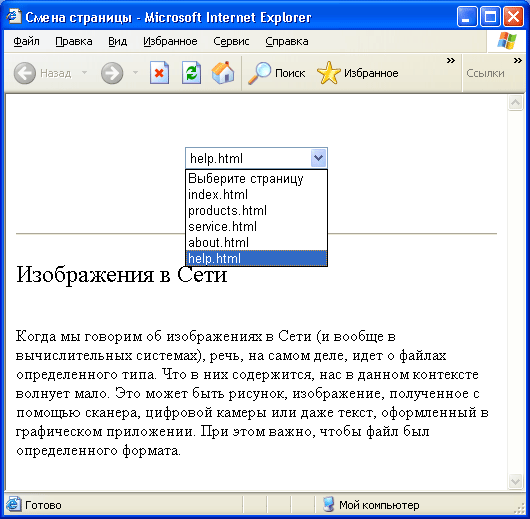530x519 pixels.
Task: Click the scrollbar down arrow
Action: tap(515, 481)
